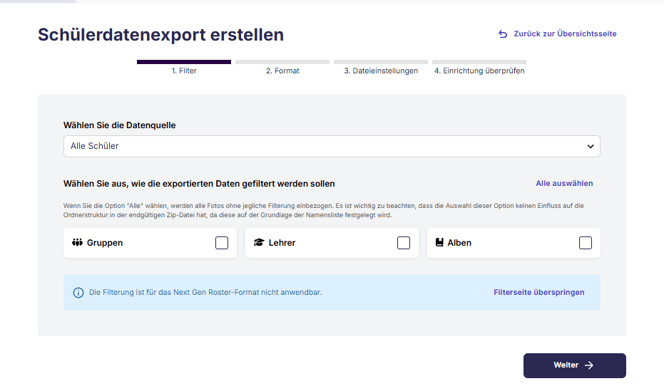Click heading about how exported data is filtered
Viewport: 664px width, 391px height.
tap(199, 184)
